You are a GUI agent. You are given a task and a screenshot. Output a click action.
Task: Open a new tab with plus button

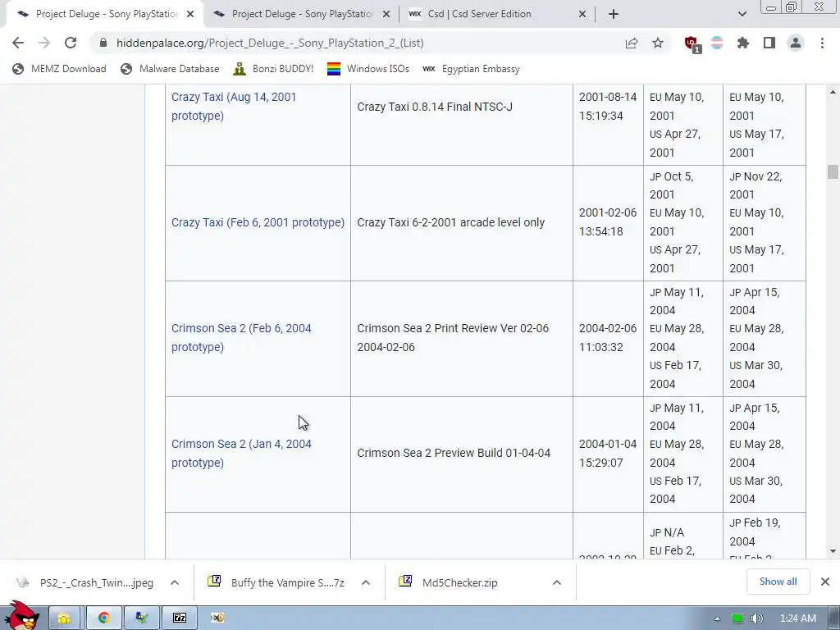click(614, 15)
